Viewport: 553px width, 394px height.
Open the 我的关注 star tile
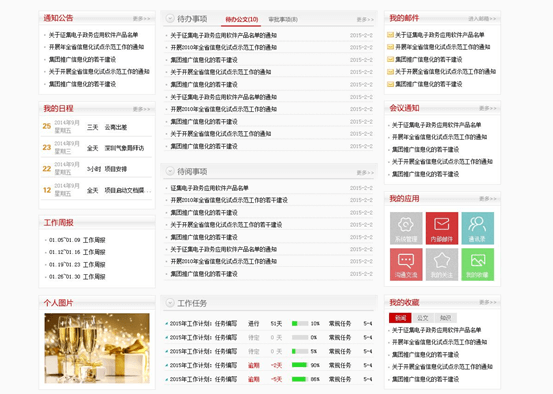click(442, 265)
